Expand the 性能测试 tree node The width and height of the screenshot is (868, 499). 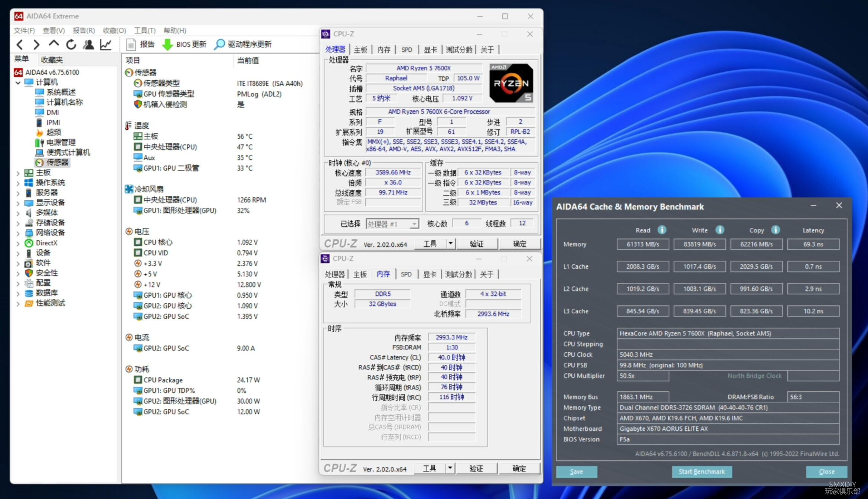point(18,304)
